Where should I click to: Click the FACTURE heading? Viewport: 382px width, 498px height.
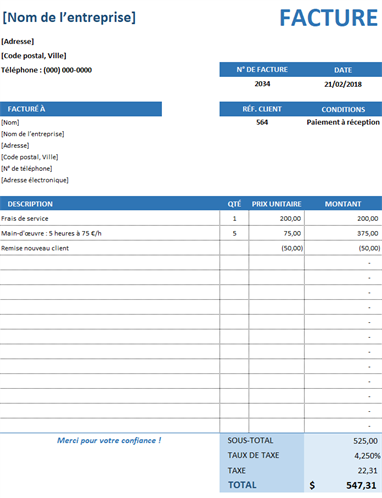point(328,18)
